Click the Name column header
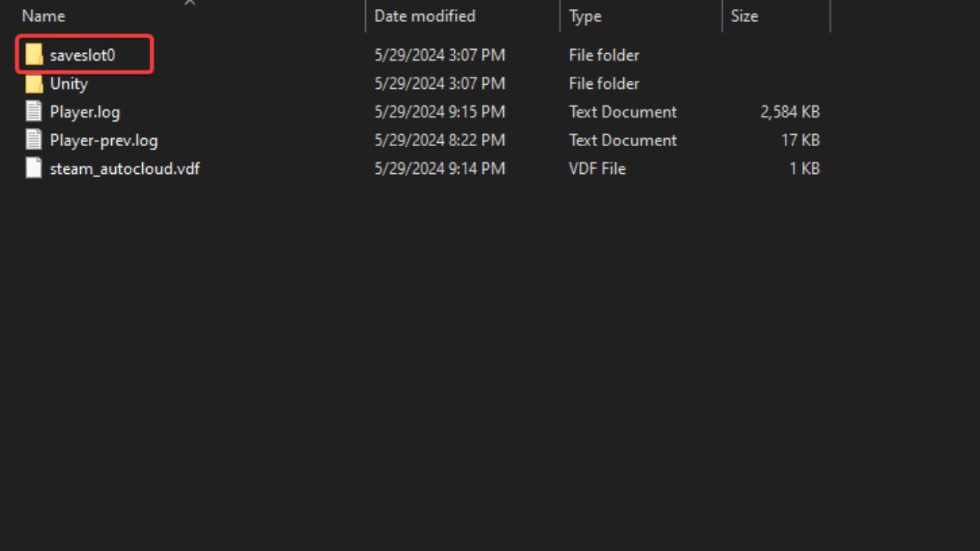Screen dimensions: 980x551 43,16
